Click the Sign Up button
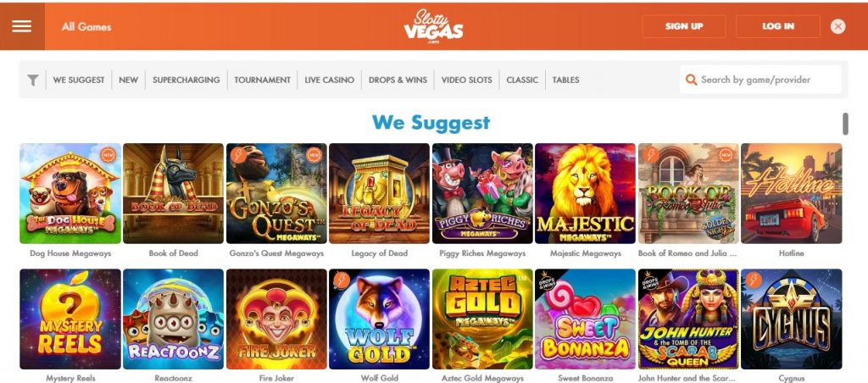 click(x=684, y=26)
